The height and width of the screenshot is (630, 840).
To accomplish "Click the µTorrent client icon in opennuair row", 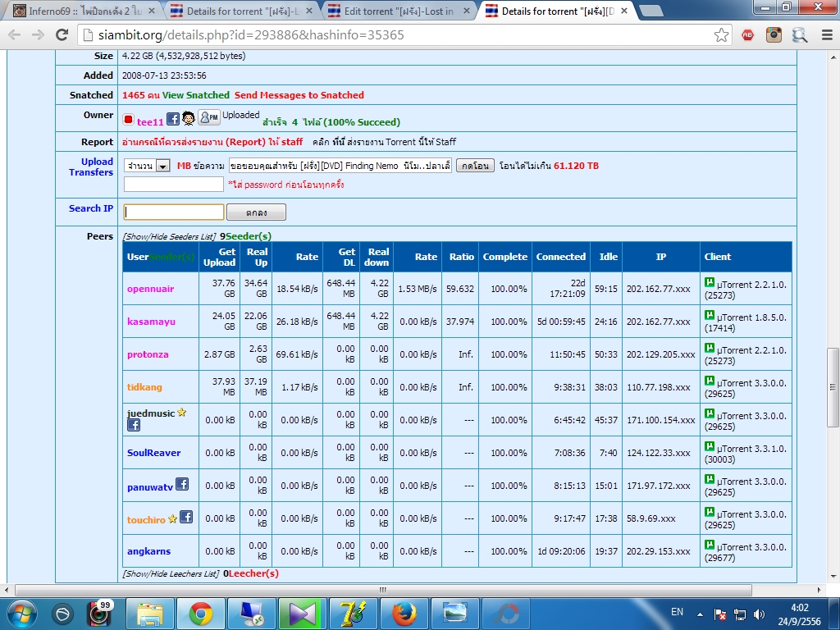I will click(710, 282).
